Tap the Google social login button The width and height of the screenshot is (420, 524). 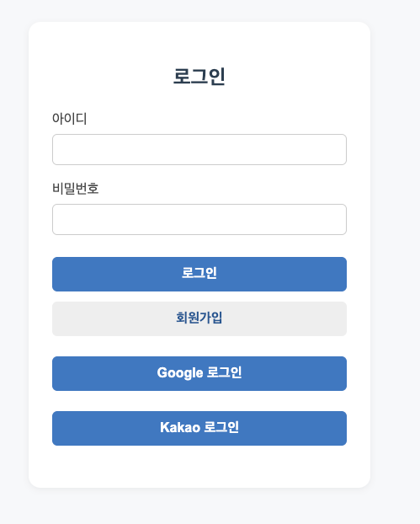[x=199, y=373]
